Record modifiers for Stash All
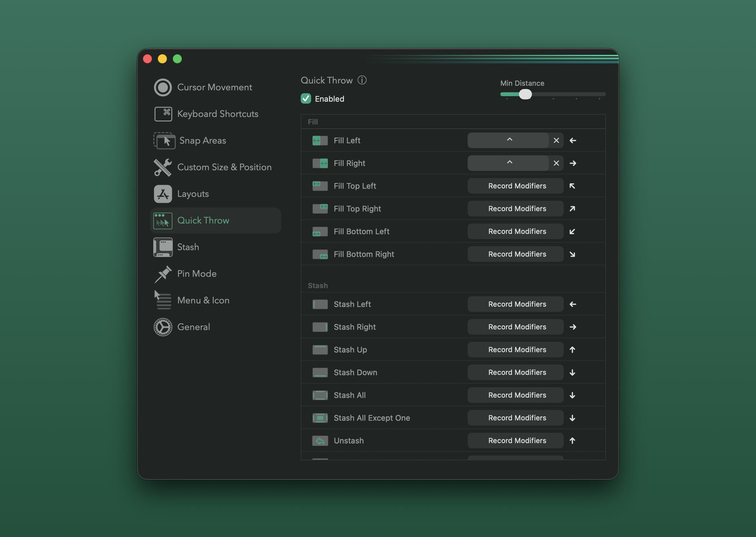 click(x=515, y=395)
